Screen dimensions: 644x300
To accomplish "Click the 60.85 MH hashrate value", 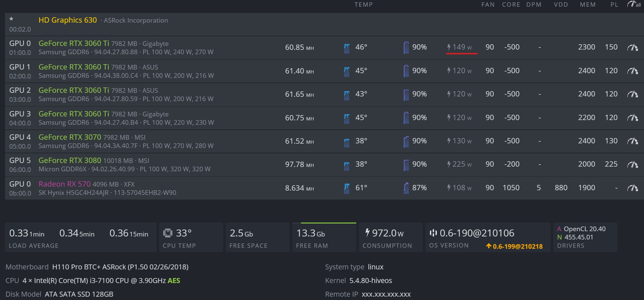I will point(299,48).
